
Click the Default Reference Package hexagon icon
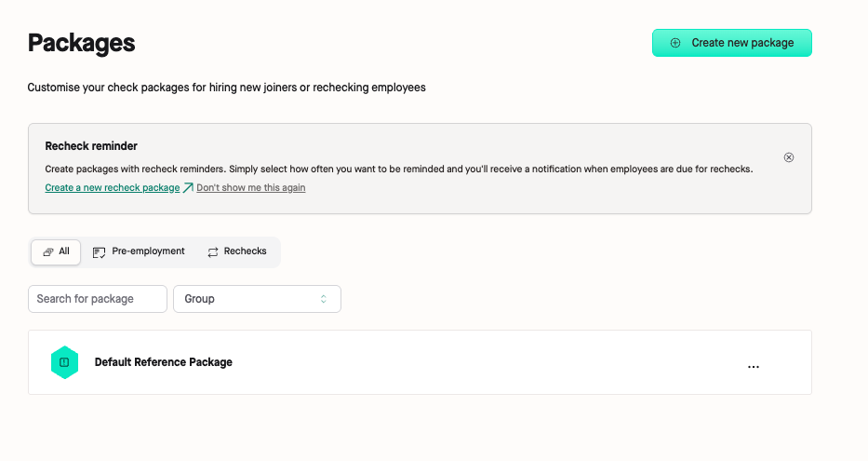tap(64, 362)
